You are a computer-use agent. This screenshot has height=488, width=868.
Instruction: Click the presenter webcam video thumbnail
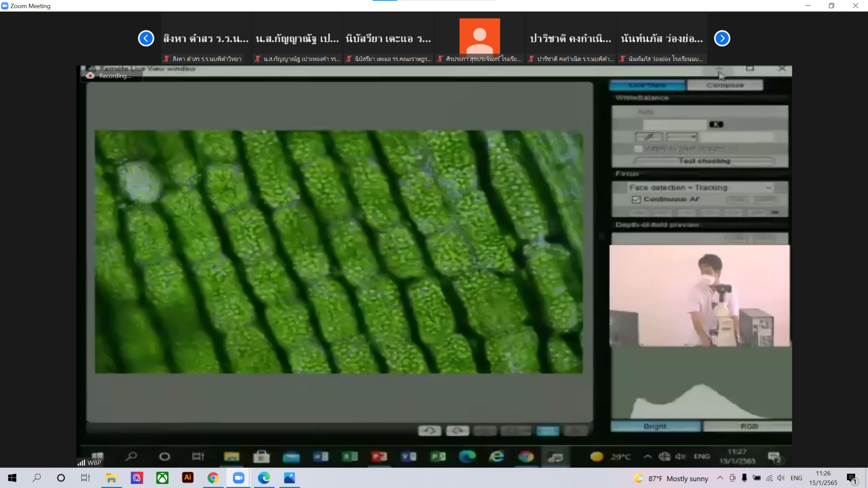[x=699, y=296]
